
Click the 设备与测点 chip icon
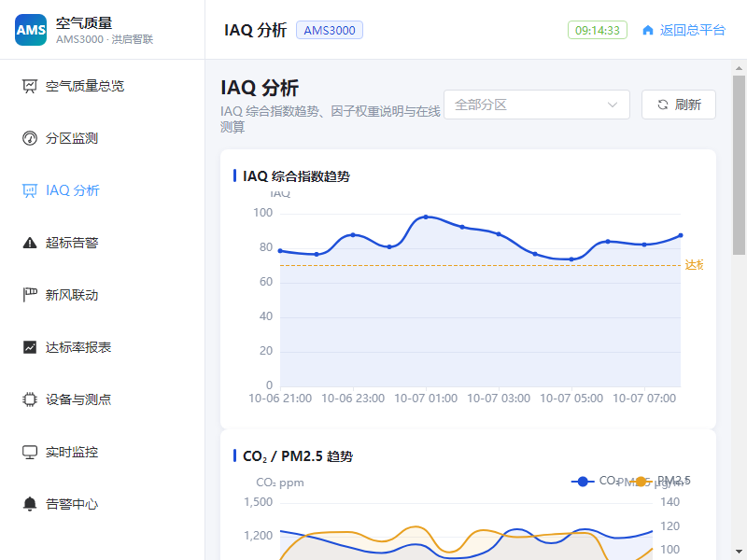(30, 399)
